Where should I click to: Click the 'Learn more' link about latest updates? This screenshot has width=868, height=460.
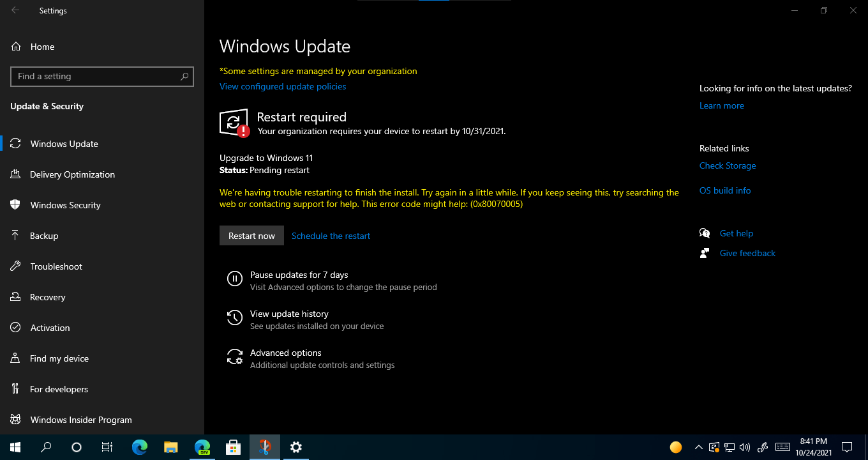pos(722,105)
